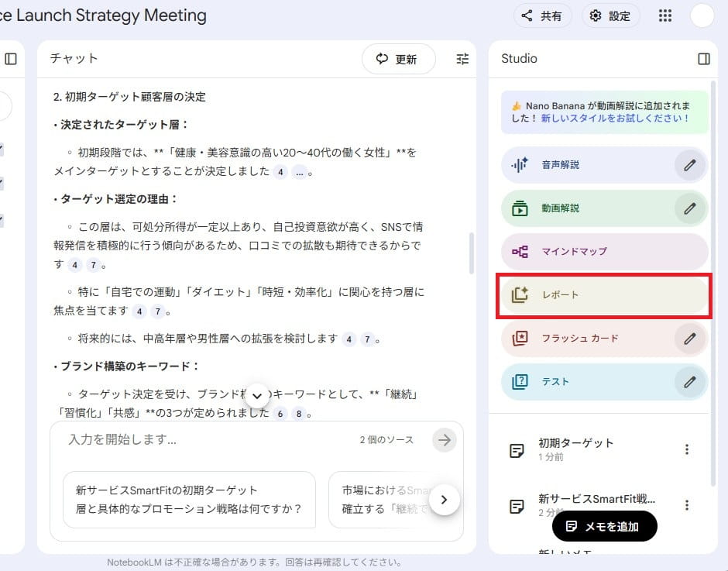Open chat configuration via sliders icon

462,58
